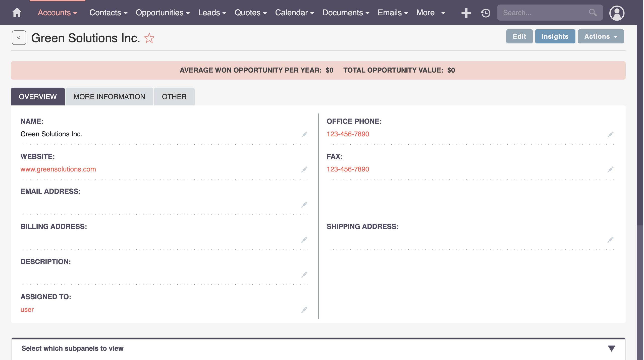Edit the Name field pencil icon

click(x=304, y=134)
